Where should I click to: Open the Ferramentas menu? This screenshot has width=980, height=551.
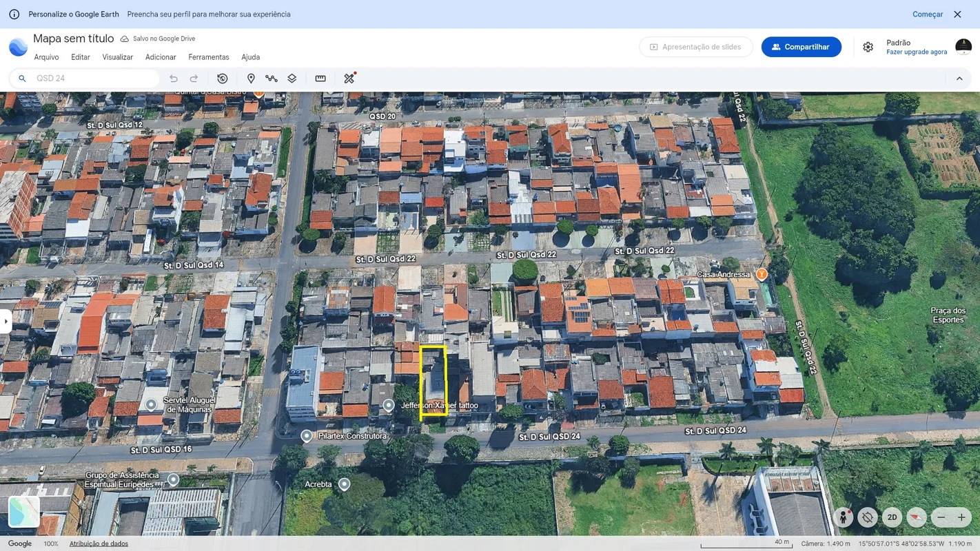coord(209,57)
